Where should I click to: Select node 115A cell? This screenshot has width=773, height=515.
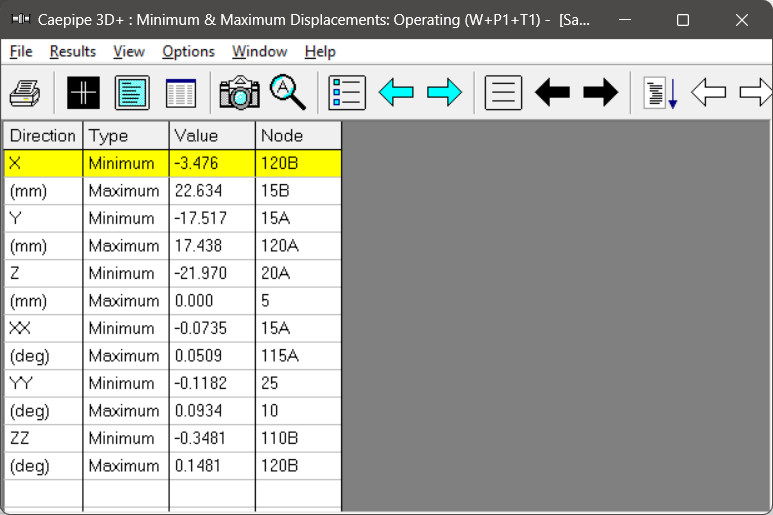[x=298, y=356]
